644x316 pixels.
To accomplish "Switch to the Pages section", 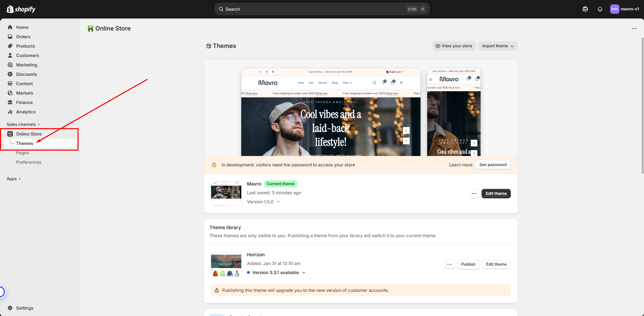I will tap(22, 153).
